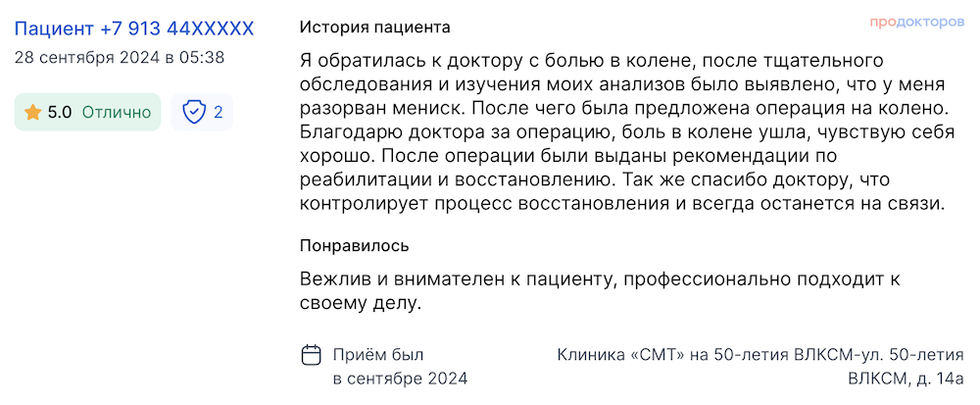Select the 5.0 rating score

point(60,113)
